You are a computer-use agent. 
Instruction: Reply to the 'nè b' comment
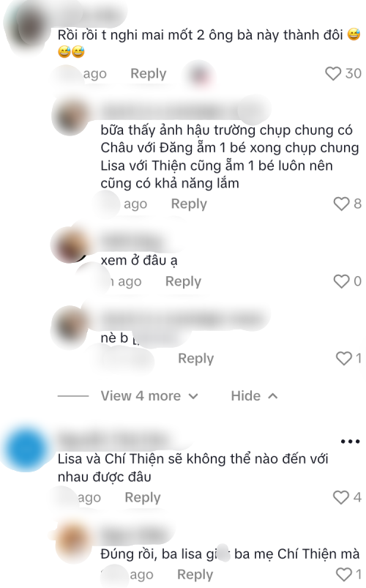click(195, 358)
